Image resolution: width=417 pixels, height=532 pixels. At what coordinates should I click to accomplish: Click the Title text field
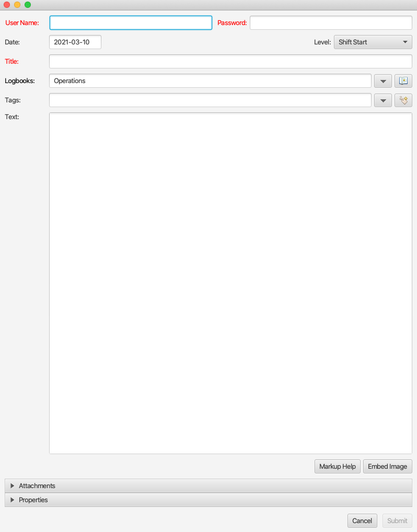[x=230, y=62]
